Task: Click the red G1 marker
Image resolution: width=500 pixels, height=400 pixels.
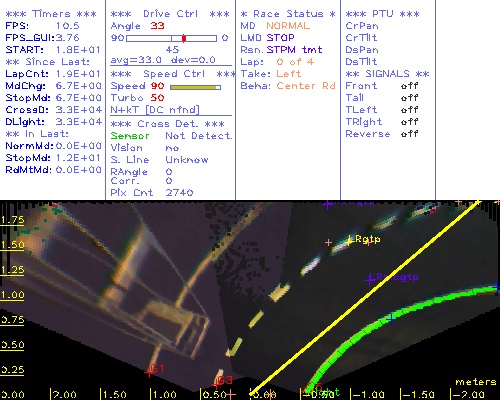Action: click(x=149, y=372)
